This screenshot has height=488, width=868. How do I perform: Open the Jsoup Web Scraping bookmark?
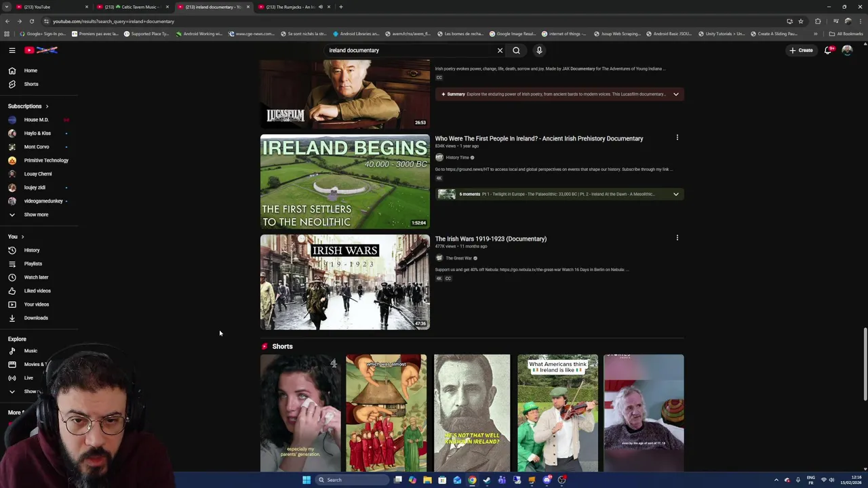point(617,34)
